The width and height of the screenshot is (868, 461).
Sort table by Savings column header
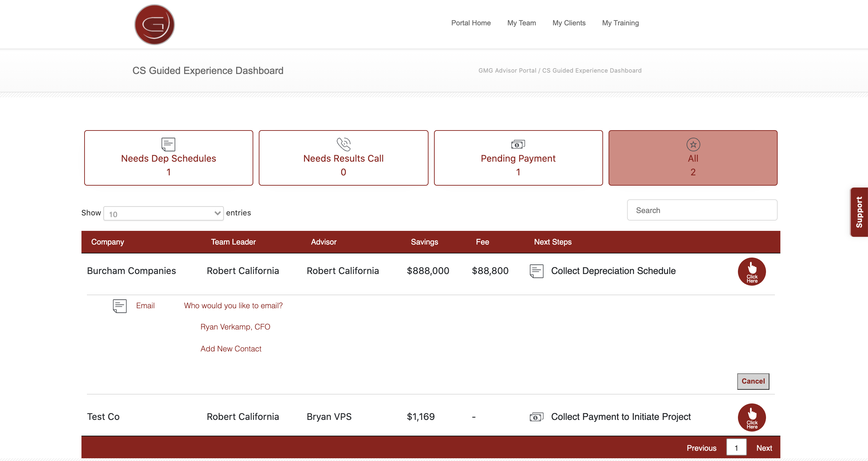click(424, 242)
